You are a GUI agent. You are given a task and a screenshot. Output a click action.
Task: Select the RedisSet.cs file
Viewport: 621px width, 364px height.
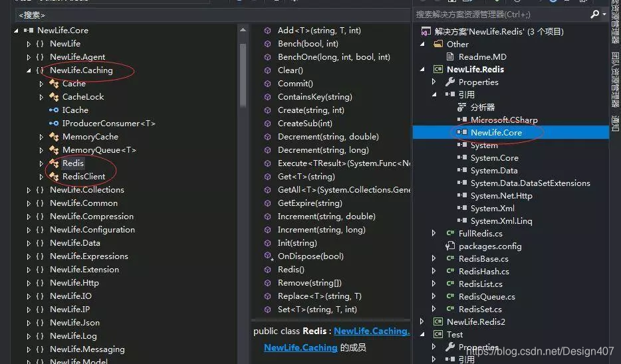(480, 309)
